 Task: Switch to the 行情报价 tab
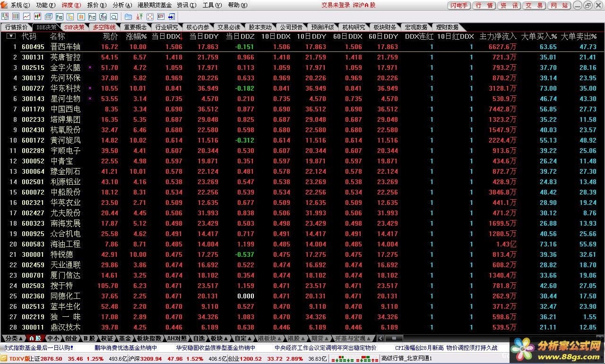tap(17, 27)
